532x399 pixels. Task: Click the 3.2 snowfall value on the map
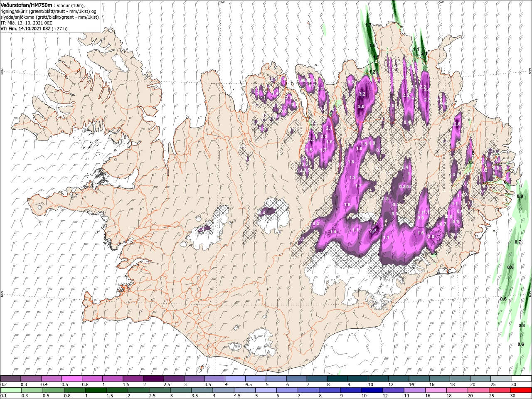click(362, 94)
